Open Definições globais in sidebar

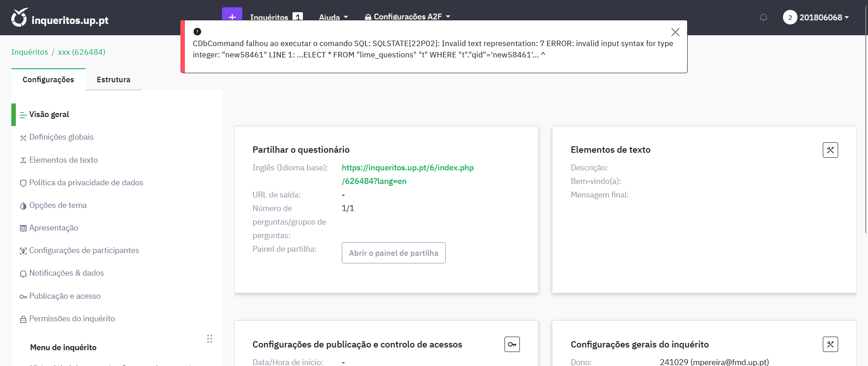pos(61,137)
